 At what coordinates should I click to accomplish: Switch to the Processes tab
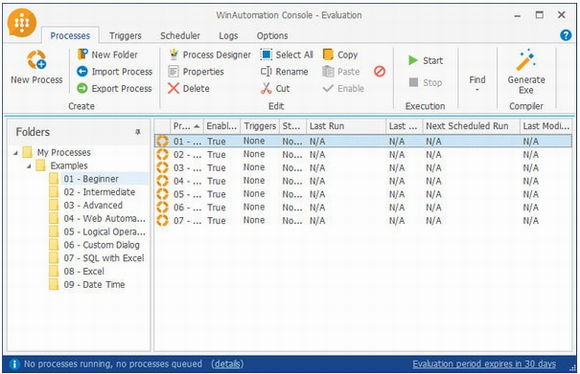coord(70,36)
